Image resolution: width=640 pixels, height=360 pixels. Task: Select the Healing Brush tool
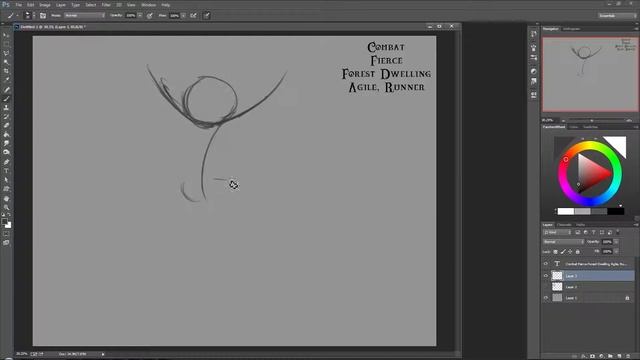pyautogui.click(x=6, y=90)
